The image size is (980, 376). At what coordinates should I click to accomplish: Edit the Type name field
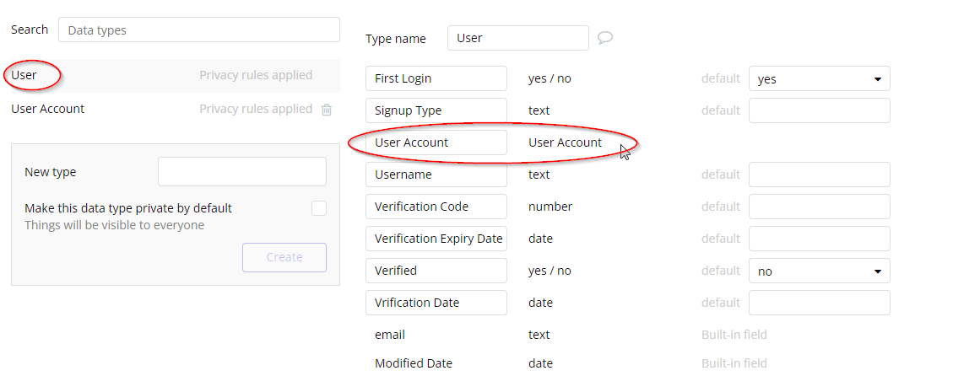click(517, 38)
